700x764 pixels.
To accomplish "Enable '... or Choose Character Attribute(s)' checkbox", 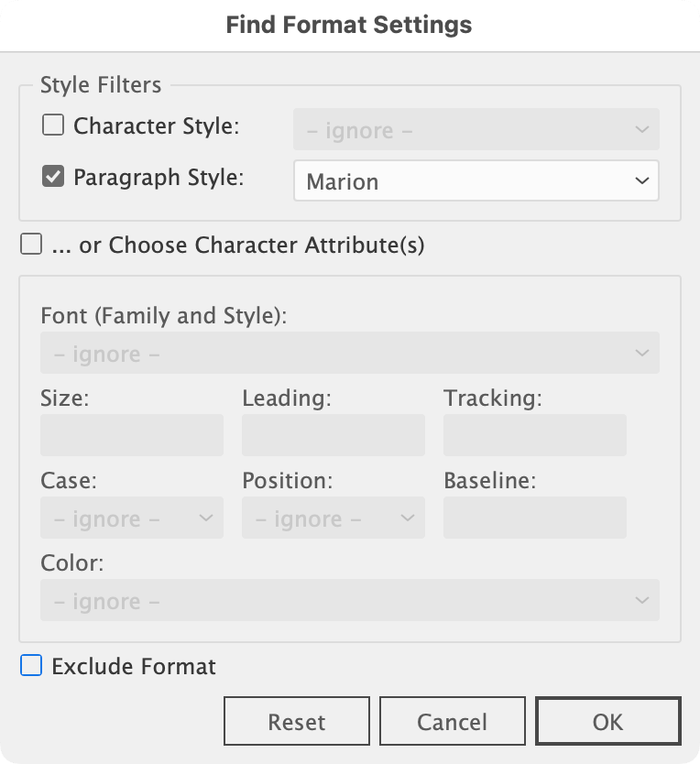I will point(31,245).
